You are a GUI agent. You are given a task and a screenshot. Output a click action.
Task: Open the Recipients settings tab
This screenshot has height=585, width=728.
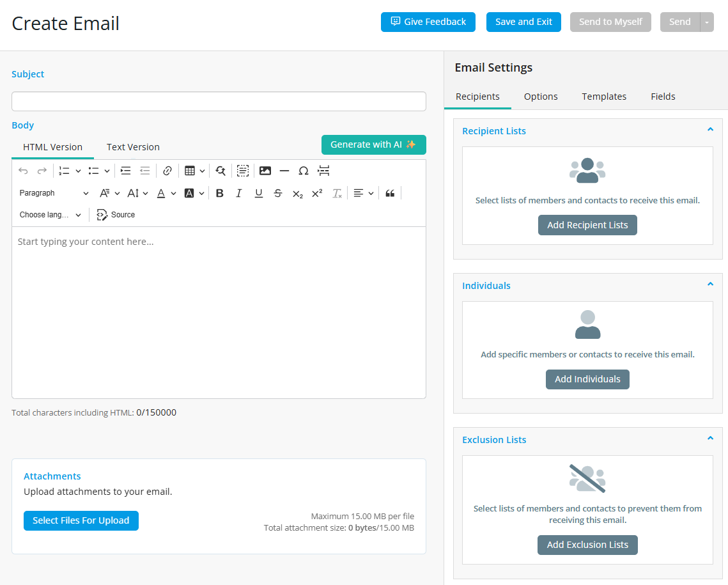[x=477, y=97]
